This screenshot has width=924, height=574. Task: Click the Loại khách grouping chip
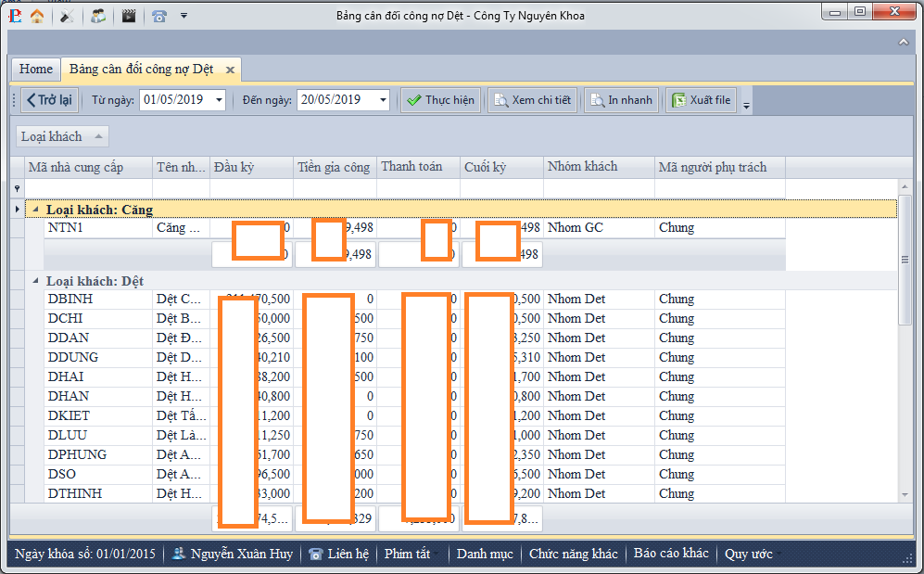click(x=62, y=136)
